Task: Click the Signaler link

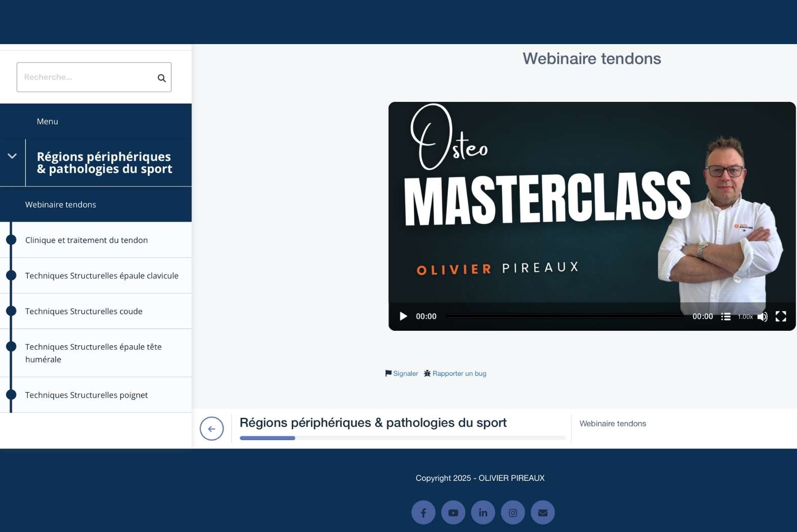Action: click(402, 373)
